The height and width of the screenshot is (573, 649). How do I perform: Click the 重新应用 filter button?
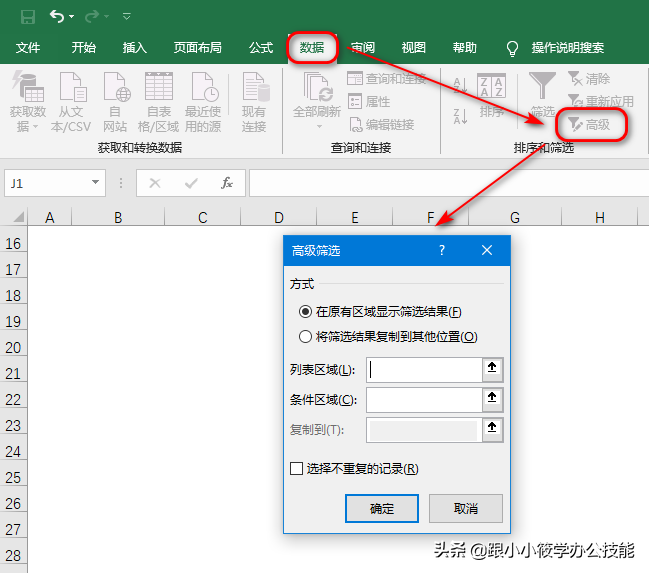(601, 101)
